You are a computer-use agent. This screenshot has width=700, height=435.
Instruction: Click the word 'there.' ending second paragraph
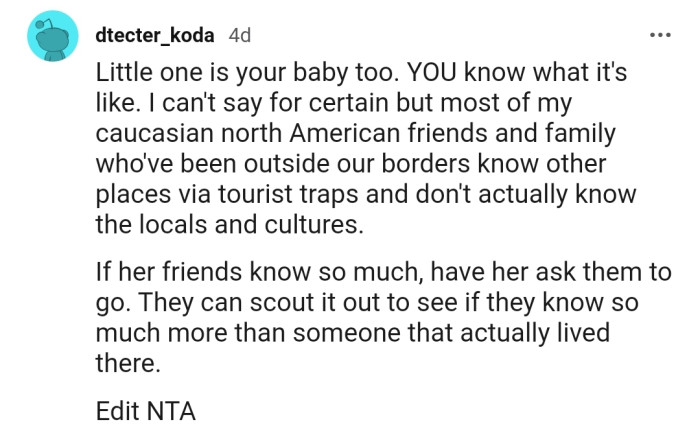(x=128, y=363)
